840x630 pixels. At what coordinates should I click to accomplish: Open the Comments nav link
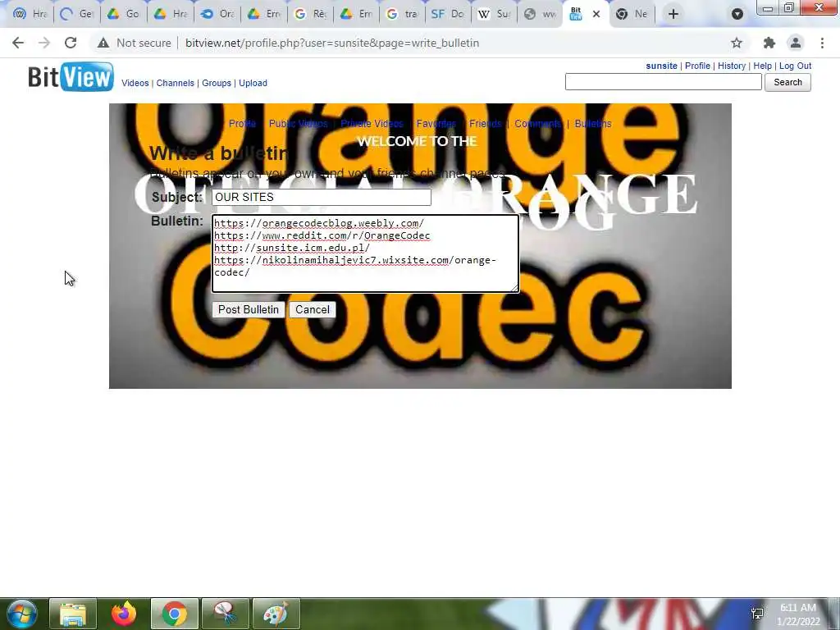pos(538,124)
